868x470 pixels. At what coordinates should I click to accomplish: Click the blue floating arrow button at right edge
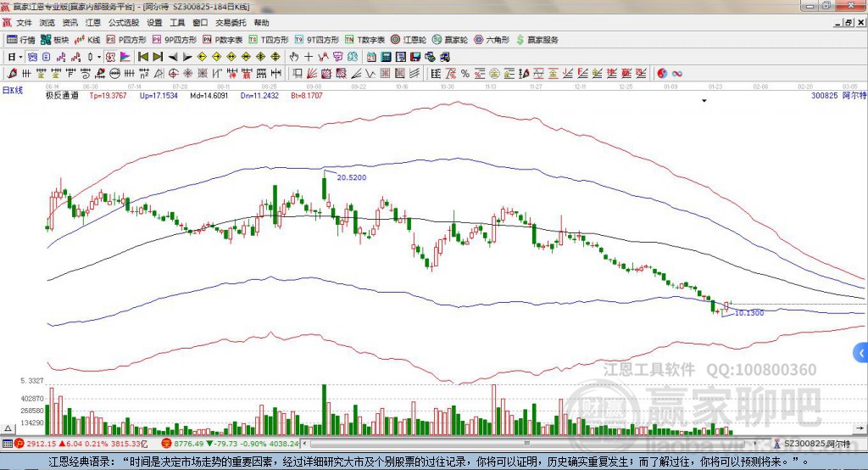click(x=861, y=352)
